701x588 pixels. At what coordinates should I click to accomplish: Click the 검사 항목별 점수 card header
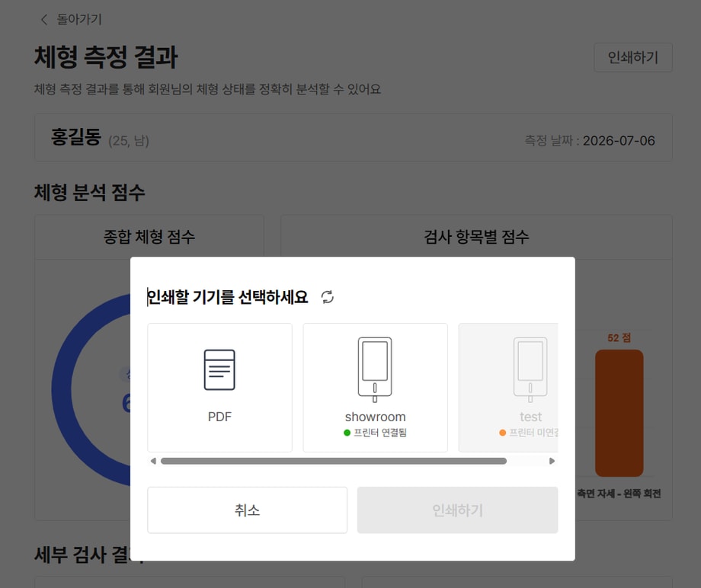point(476,237)
